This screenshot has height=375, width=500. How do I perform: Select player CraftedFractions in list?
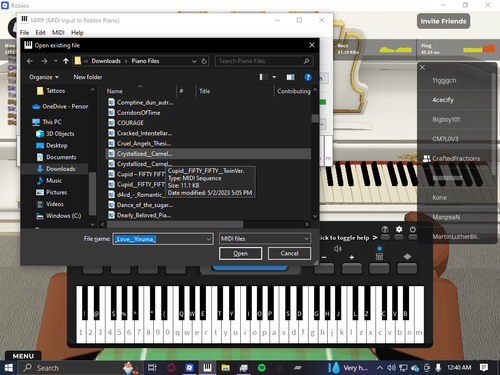pos(456,158)
